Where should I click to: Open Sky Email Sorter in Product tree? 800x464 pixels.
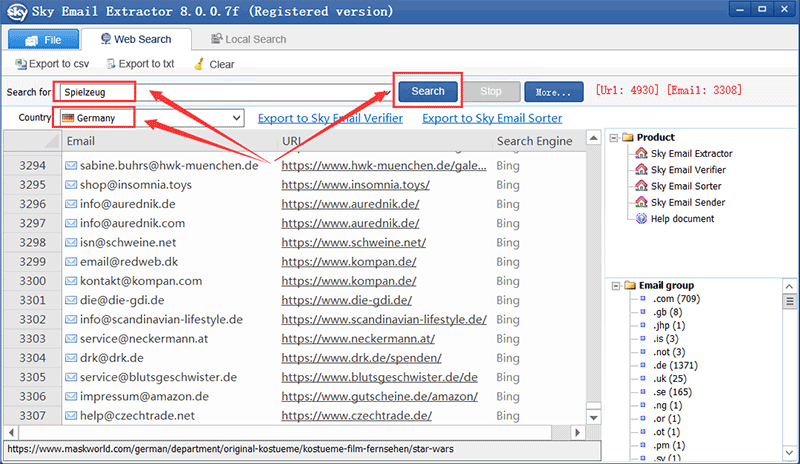(686, 186)
